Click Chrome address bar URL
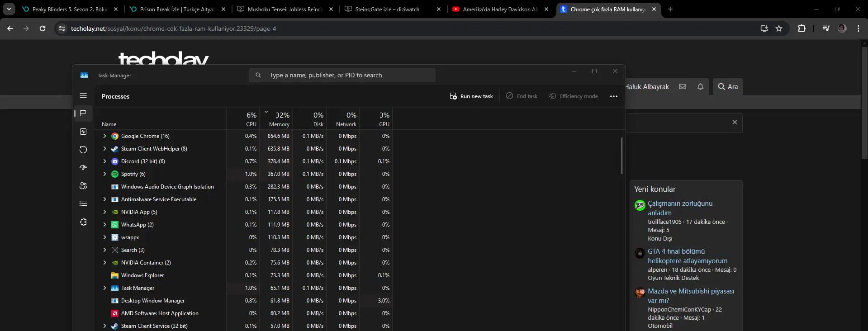The image size is (868, 331). tap(173, 28)
